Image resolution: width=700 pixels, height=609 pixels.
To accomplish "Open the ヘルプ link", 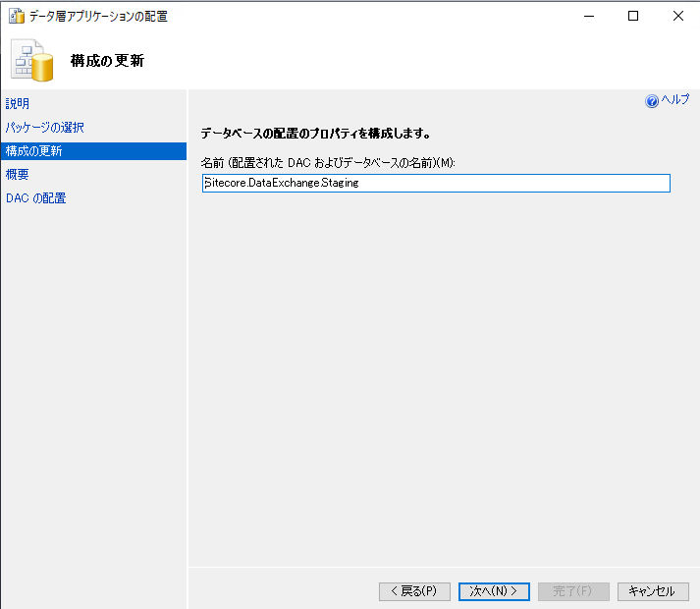I will pyautogui.click(x=675, y=99).
